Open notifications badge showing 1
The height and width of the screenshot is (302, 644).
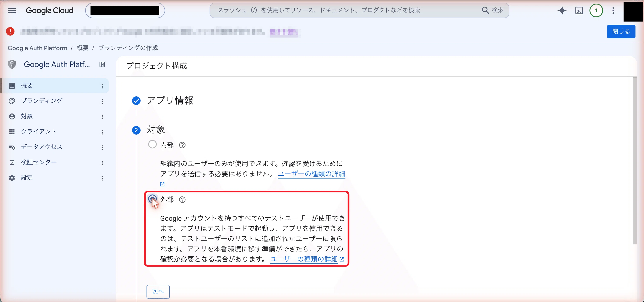(x=596, y=10)
